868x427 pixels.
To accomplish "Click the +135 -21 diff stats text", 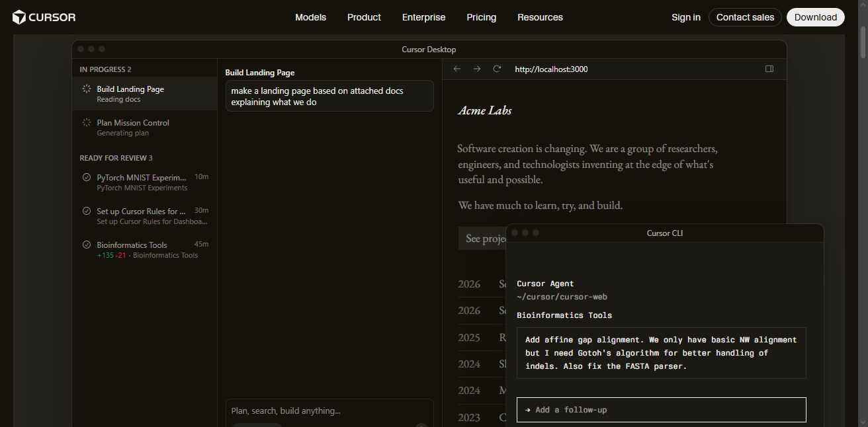I will pos(111,255).
